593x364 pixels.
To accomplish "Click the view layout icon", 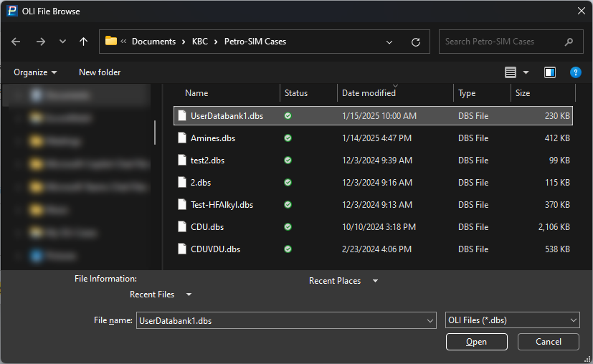I will pyautogui.click(x=510, y=72).
